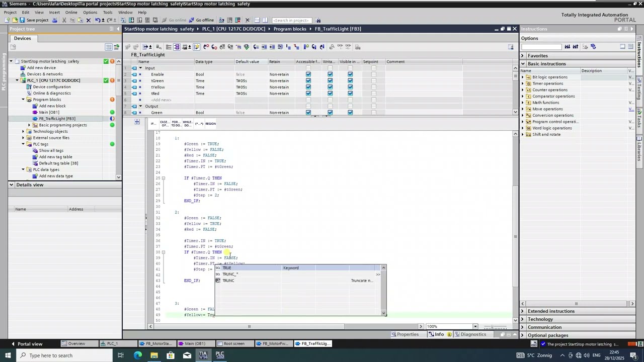Viewport: 644px width, 362px height.
Task: Toggle Writable checkbox for Enable row
Action: [x=330, y=74]
